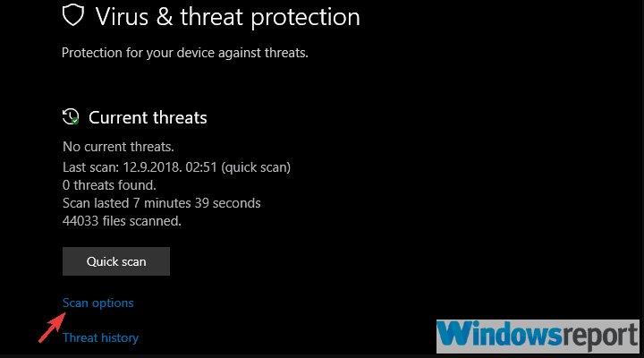Click the 'Scan lasted 7 minutes 39 seconds' line
This screenshot has width=644, height=358.
pyautogui.click(x=161, y=203)
